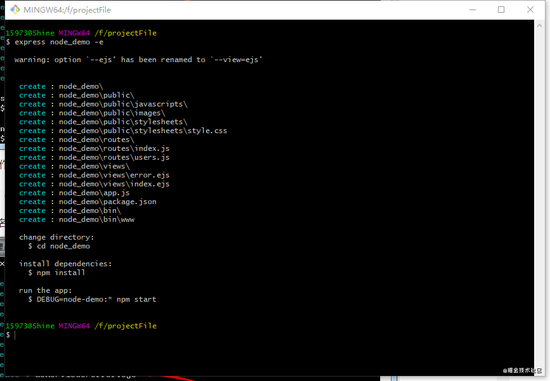This screenshot has width=550, height=381.
Task: Click the Git Bash logo icon in title bar
Action: click(15, 9)
